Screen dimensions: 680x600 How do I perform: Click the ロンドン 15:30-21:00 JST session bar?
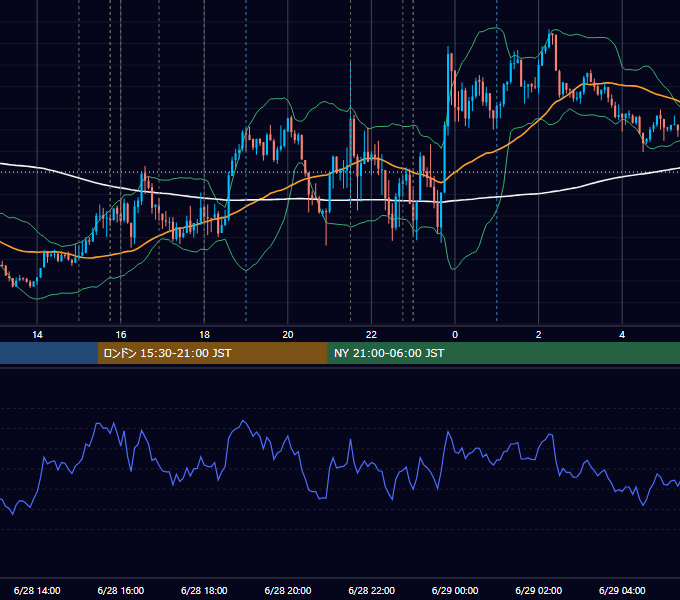(212, 353)
